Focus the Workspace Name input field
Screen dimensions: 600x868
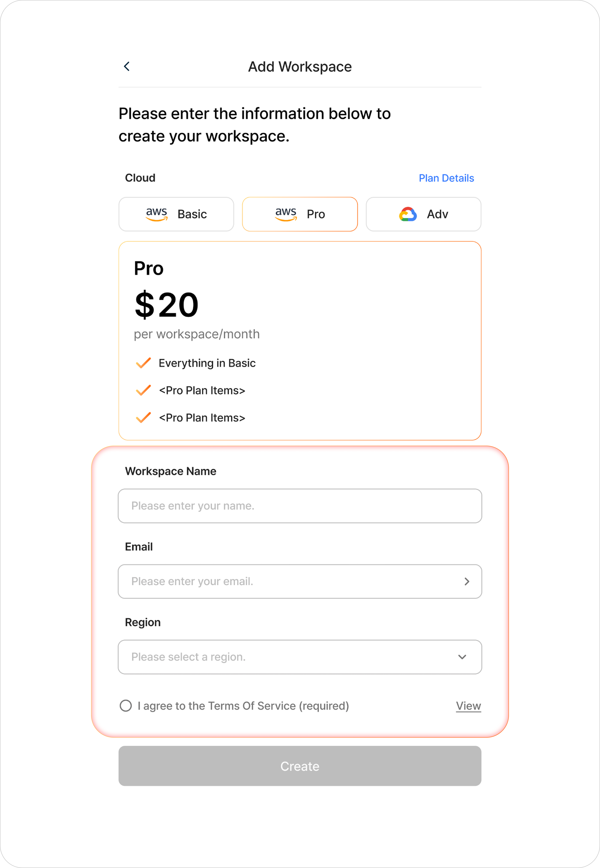pos(300,506)
